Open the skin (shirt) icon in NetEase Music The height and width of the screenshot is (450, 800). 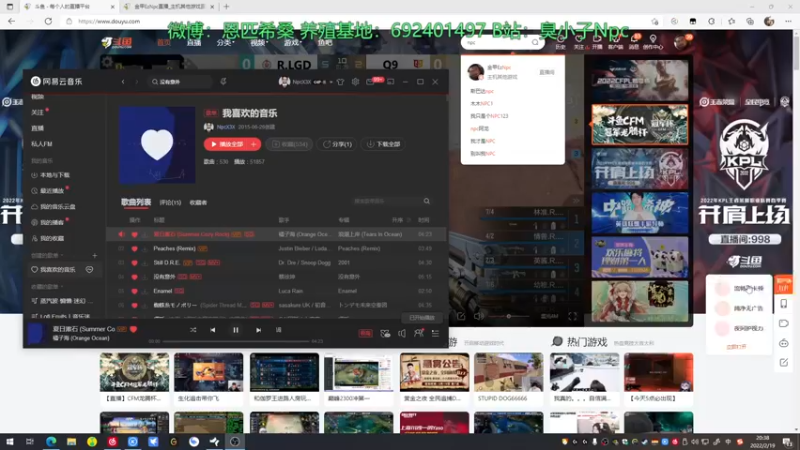[x=340, y=82]
